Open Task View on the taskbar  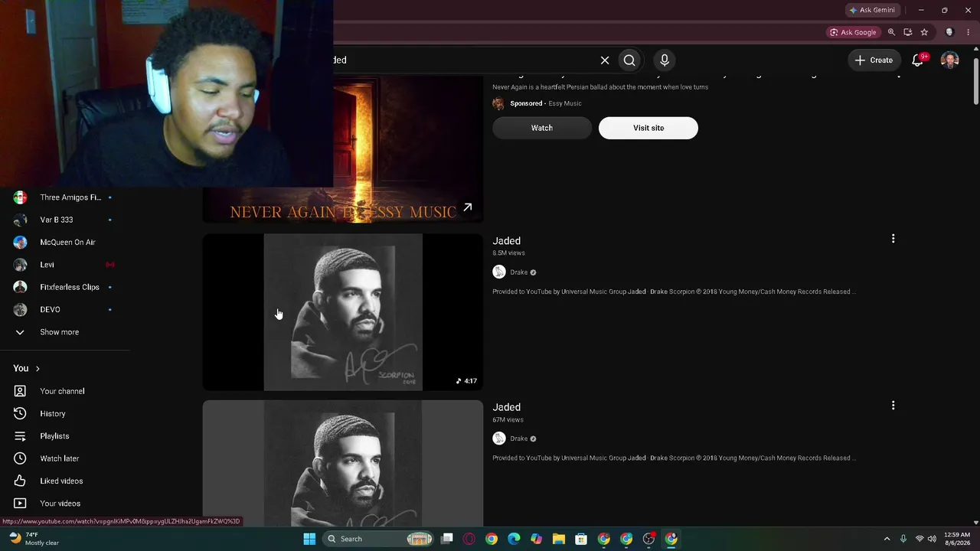click(x=447, y=539)
